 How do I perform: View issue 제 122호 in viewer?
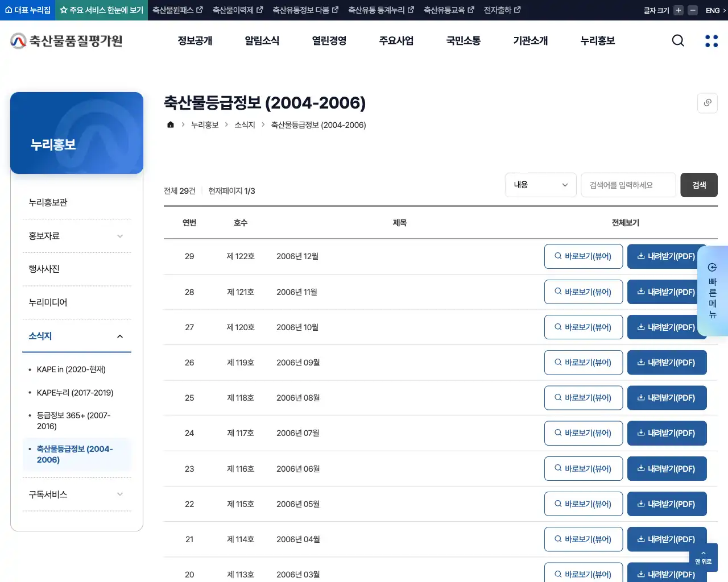[584, 256]
